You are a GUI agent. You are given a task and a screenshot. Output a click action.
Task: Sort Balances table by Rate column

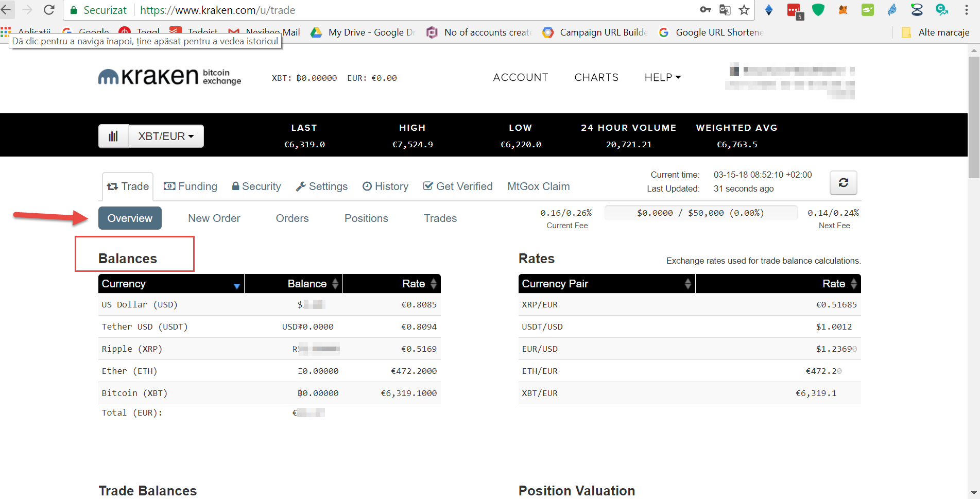coord(392,284)
